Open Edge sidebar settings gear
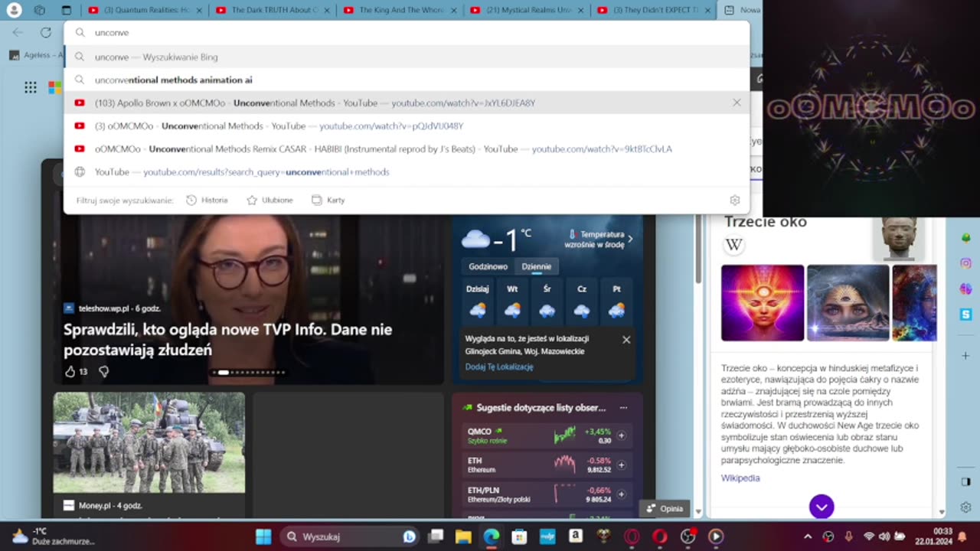The image size is (980, 551). (966, 507)
